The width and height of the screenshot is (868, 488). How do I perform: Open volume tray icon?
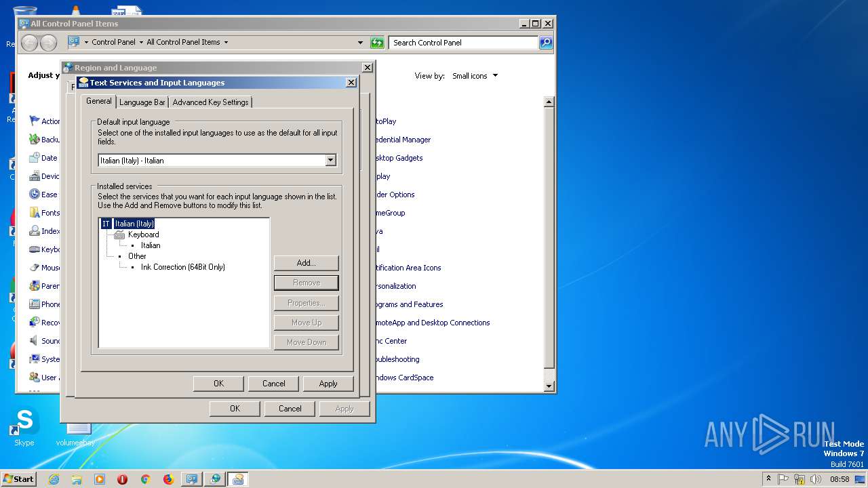pyautogui.click(x=816, y=479)
